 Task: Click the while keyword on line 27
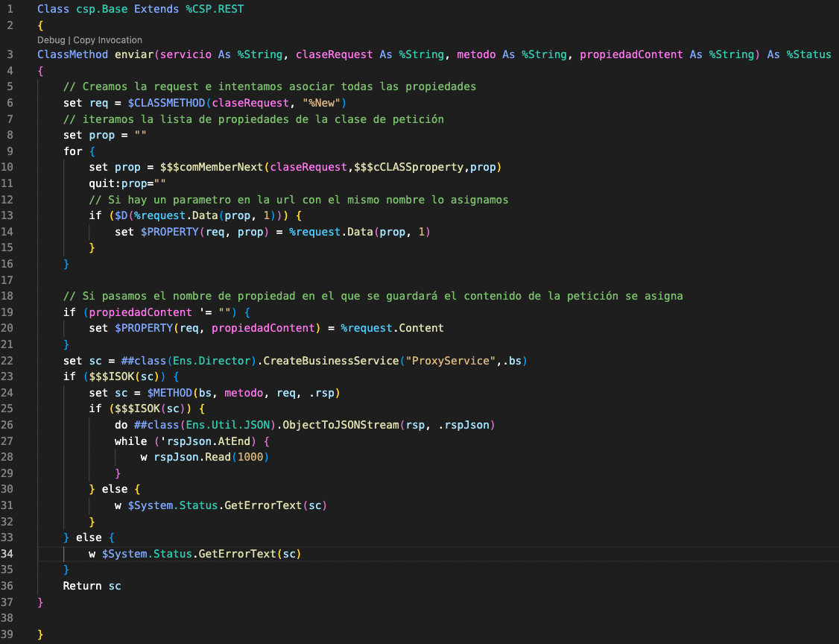pyautogui.click(x=130, y=441)
